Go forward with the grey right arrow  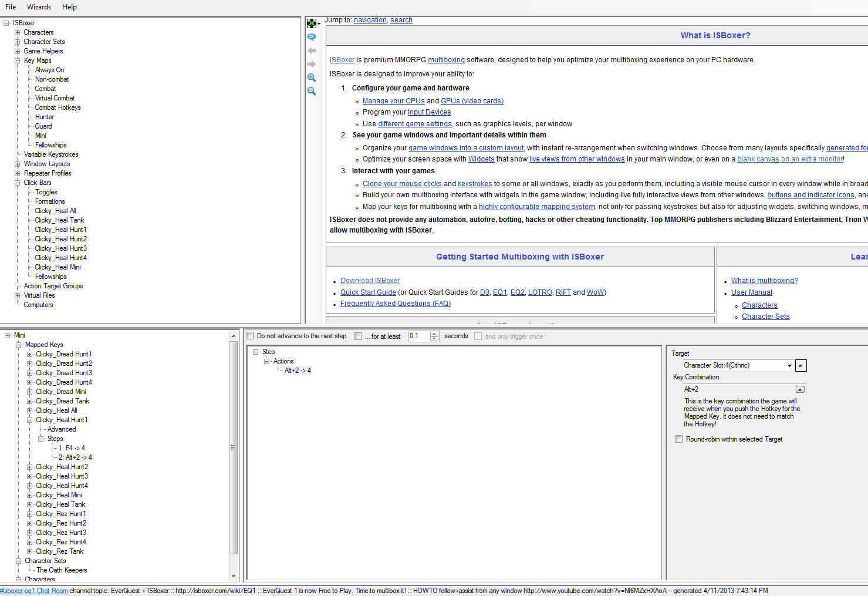click(312, 64)
